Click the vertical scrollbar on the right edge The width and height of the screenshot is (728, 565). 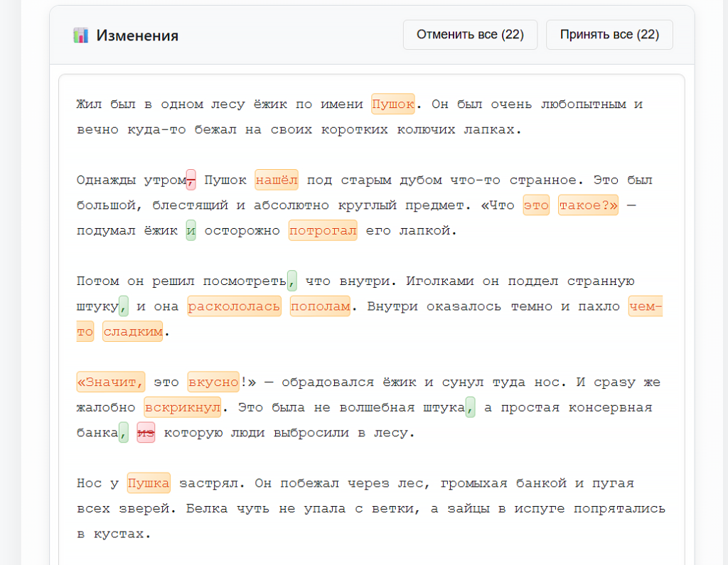(x=724, y=284)
